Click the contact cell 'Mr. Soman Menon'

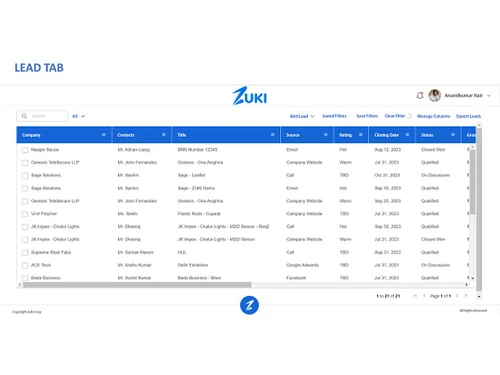[135, 252]
